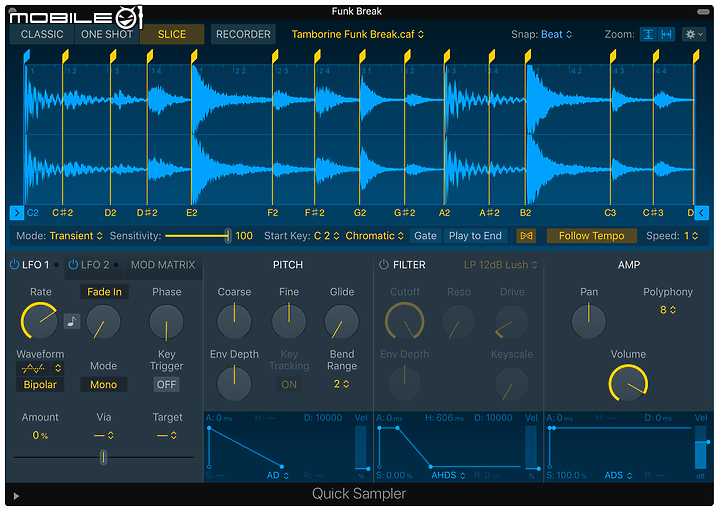719x511 pixels.
Task: Select the slice marker flag above E2
Action: [194, 56]
